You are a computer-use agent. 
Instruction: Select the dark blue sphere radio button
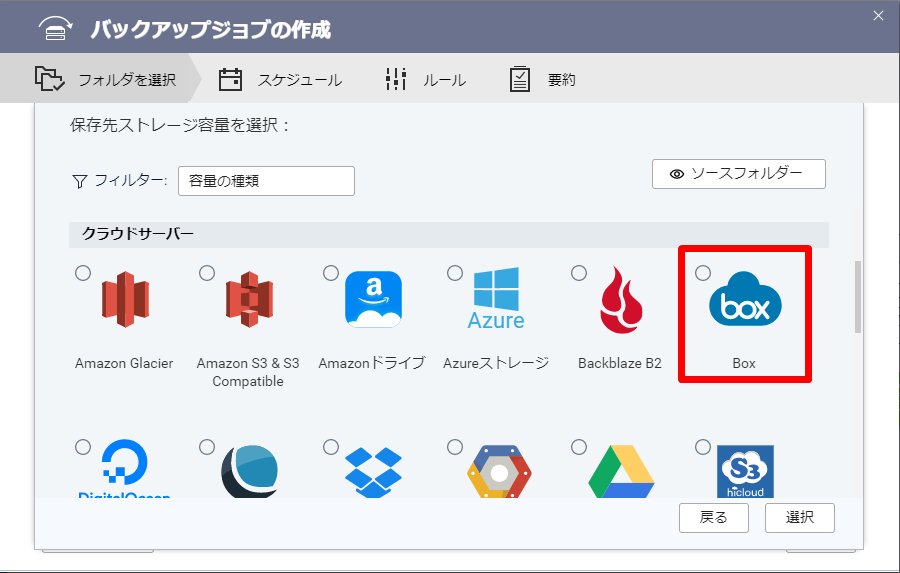coord(207,447)
